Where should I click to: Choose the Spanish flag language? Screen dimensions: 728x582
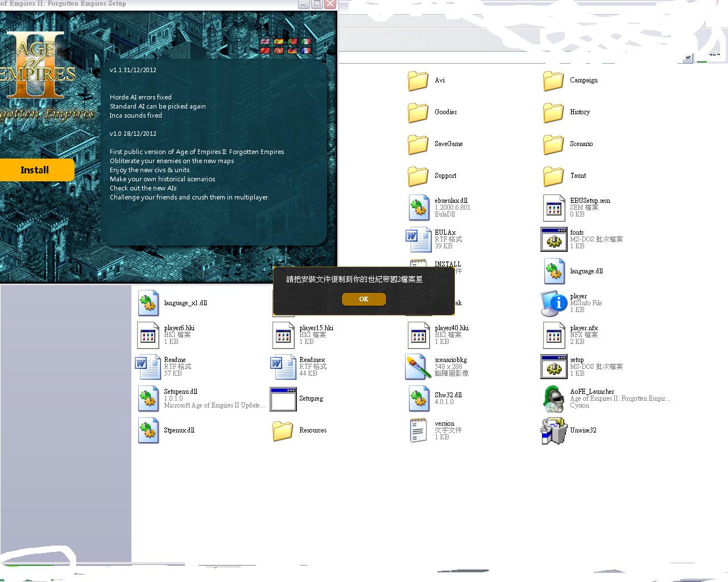[279, 41]
